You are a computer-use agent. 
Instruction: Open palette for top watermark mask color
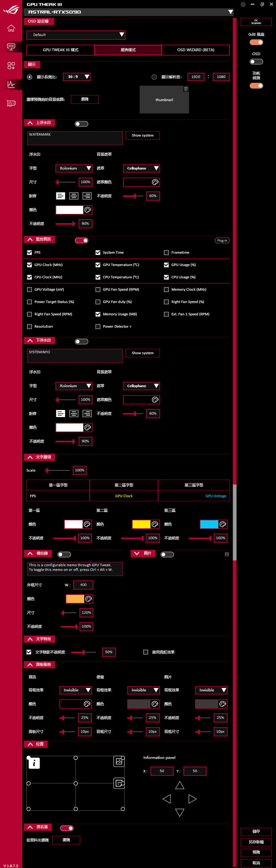tap(155, 182)
